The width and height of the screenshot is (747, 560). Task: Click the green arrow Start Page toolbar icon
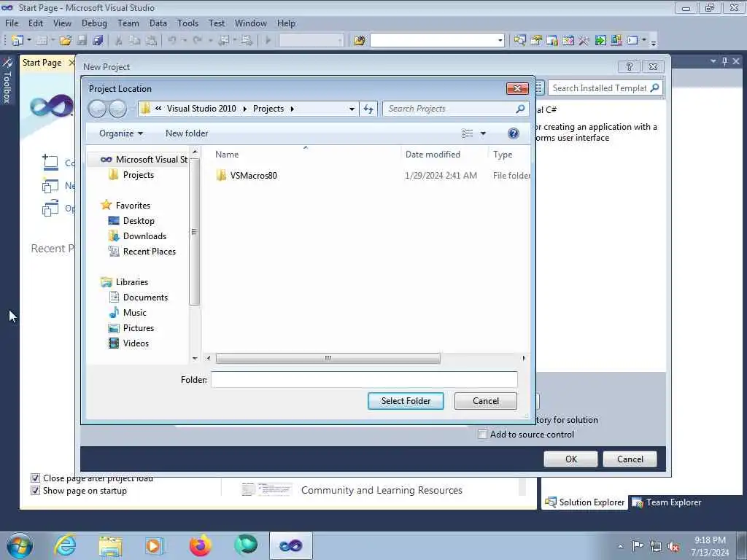click(x=600, y=41)
